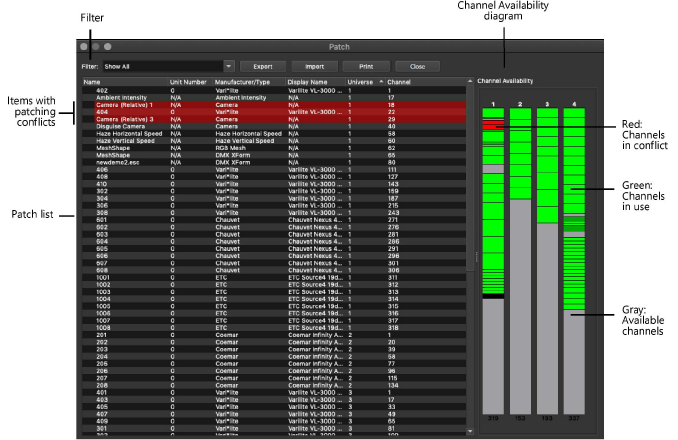
Task: Open the Filter dropdown showing Show All
Action: click(169, 67)
